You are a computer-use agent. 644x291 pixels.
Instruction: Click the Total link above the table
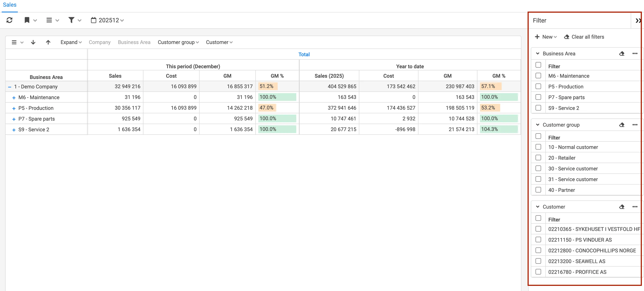[304, 54]
